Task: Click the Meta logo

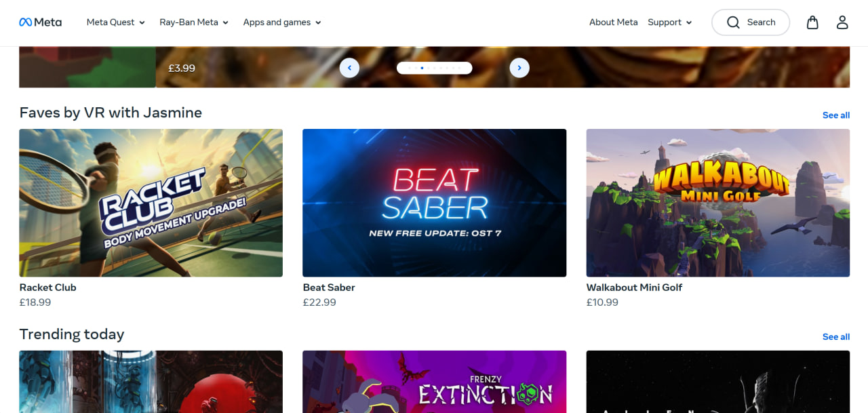Action: (x=41, y=22)
